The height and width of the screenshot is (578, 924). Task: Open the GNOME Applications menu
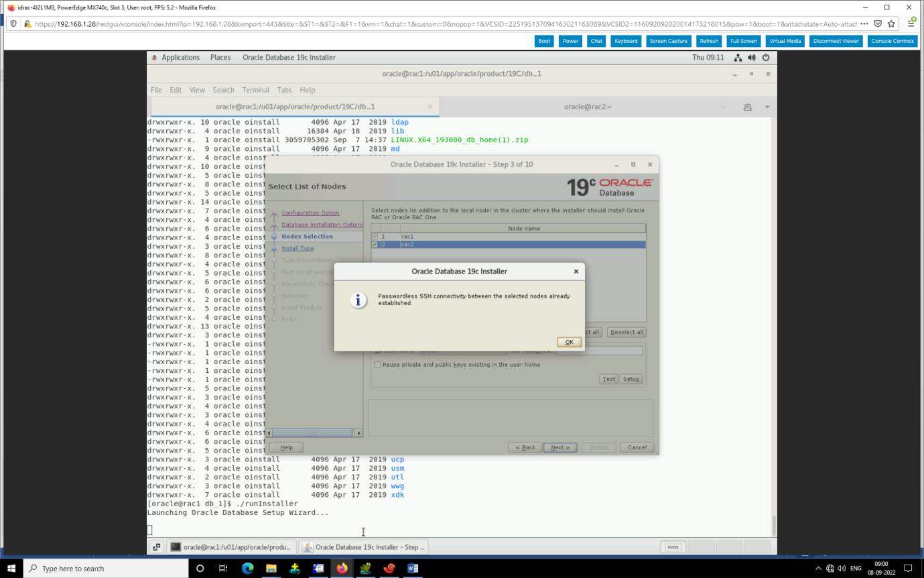pyautogui.click(x=180, y=58)
